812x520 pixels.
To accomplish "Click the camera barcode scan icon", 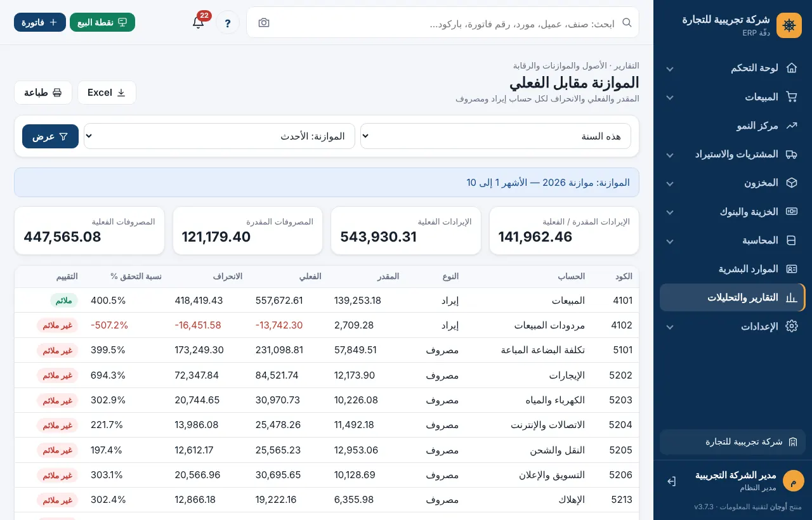I will click(x=264, y=22).
